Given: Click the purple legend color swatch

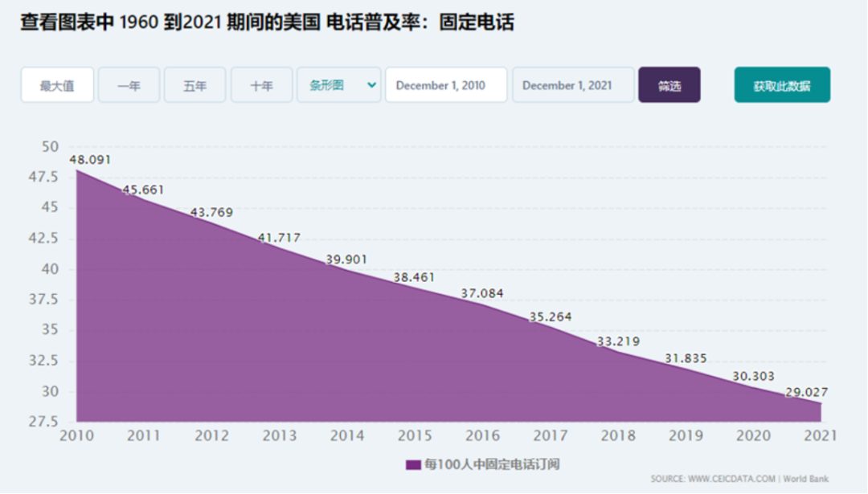Looking at the screenshot, I should [x=413, y=464].
